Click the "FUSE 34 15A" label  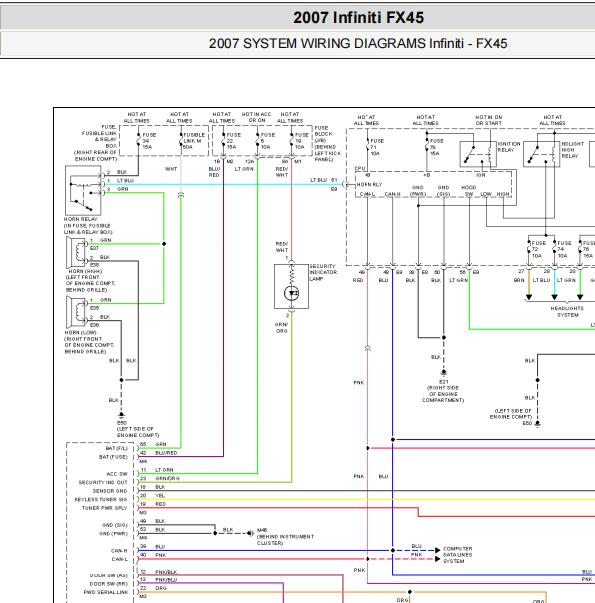click(149, 141)
